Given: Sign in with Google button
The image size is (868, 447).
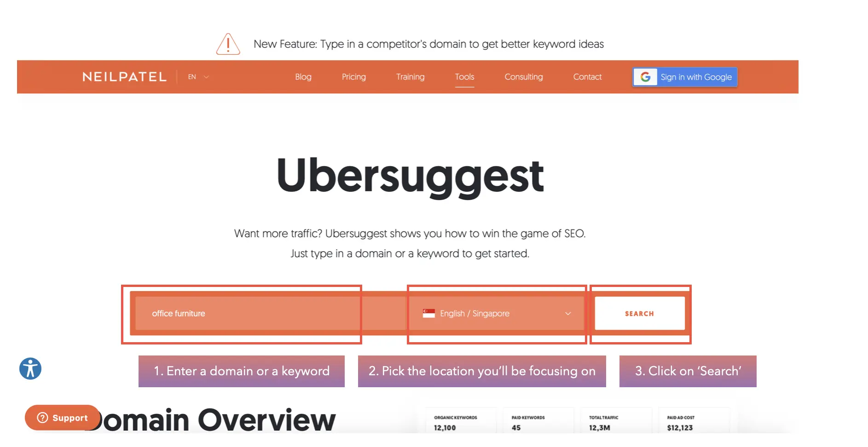Looking at the screenshot, I should (685, 77).
